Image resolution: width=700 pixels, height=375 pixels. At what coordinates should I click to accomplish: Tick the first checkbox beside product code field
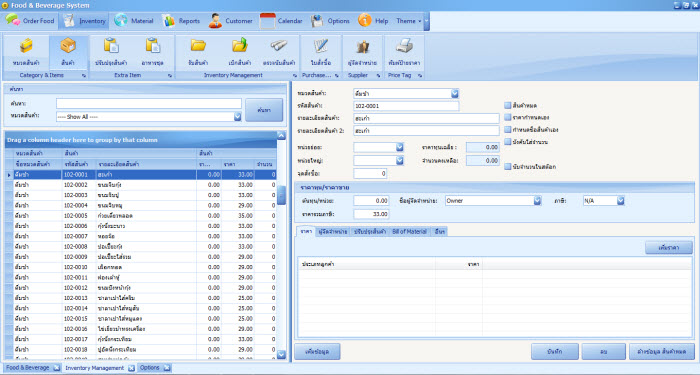(508, 105)
